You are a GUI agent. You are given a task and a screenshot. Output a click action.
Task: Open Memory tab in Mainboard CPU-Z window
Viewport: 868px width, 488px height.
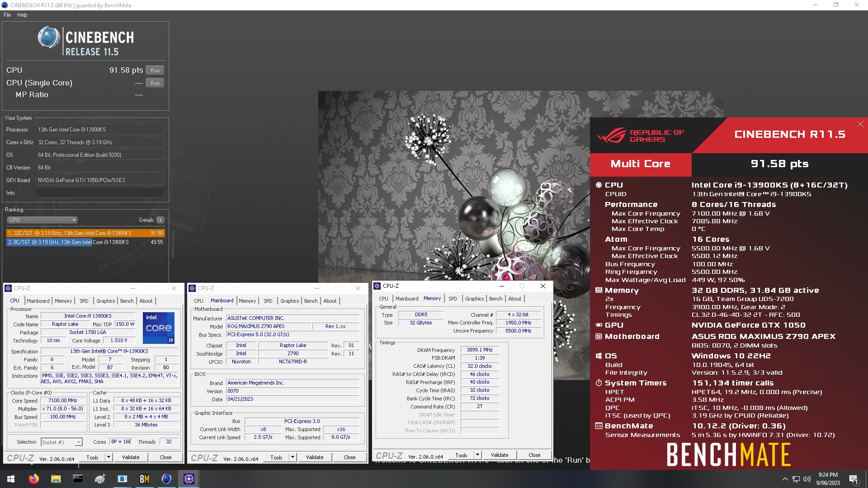point(247,301)
